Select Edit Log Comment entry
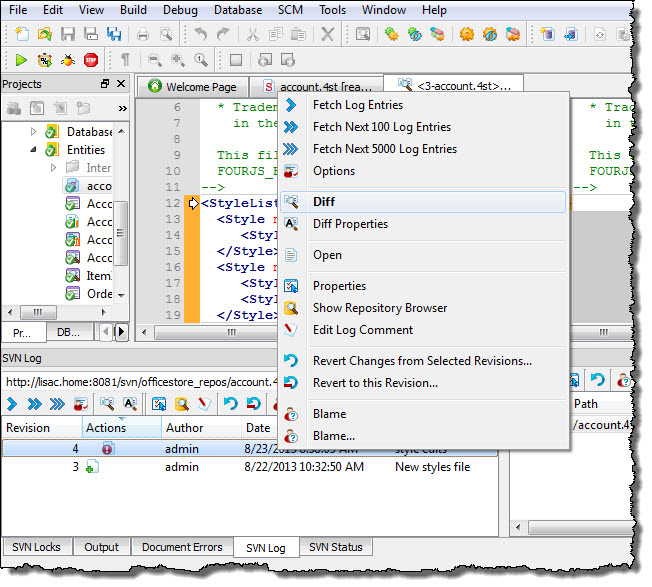The image size is (652, 587). [423, 330]
